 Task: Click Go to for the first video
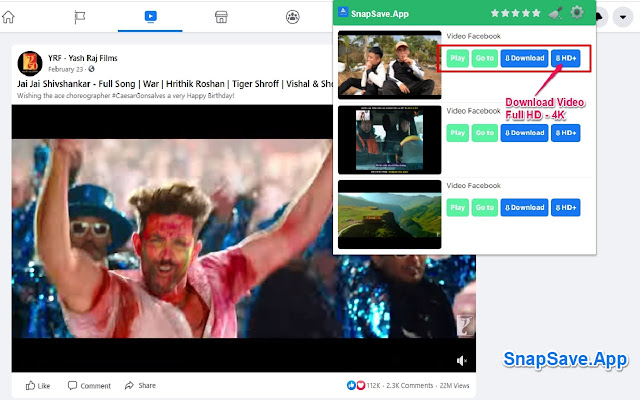(484, 58)
